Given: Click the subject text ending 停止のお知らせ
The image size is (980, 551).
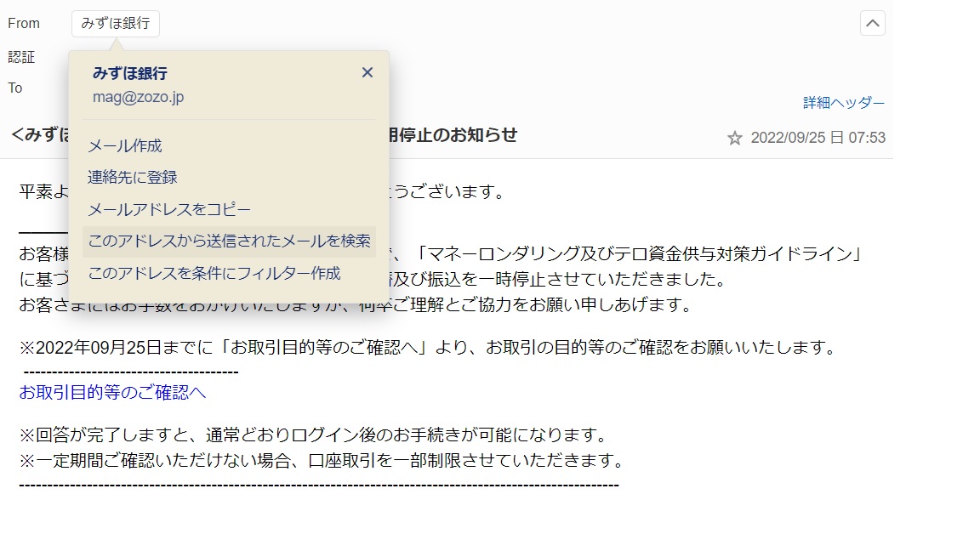Looking at the screenshot, I should pos(453,135).
